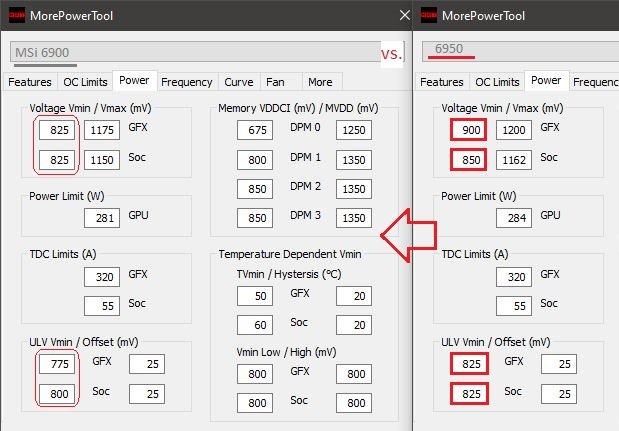The image size is (619, 431).
Task: Click DPM 3 VDDCI field showing 850
Action: point(255,218)
